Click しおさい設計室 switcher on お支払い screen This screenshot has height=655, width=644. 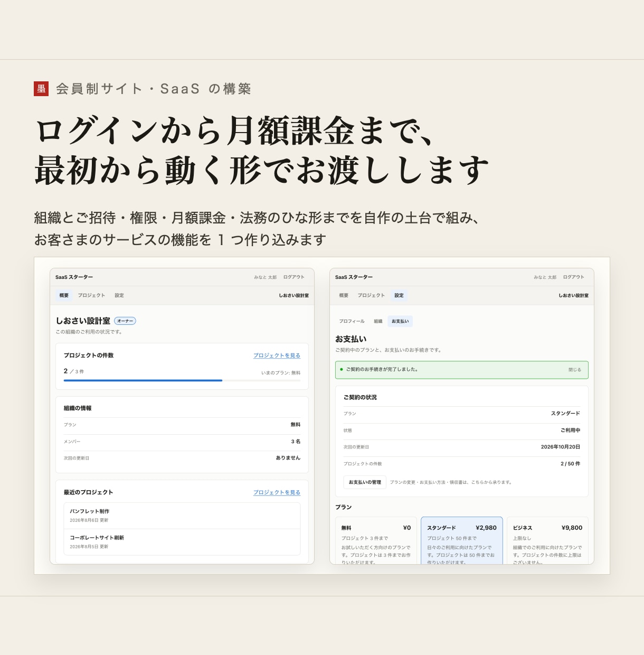(x=573, y=295)
